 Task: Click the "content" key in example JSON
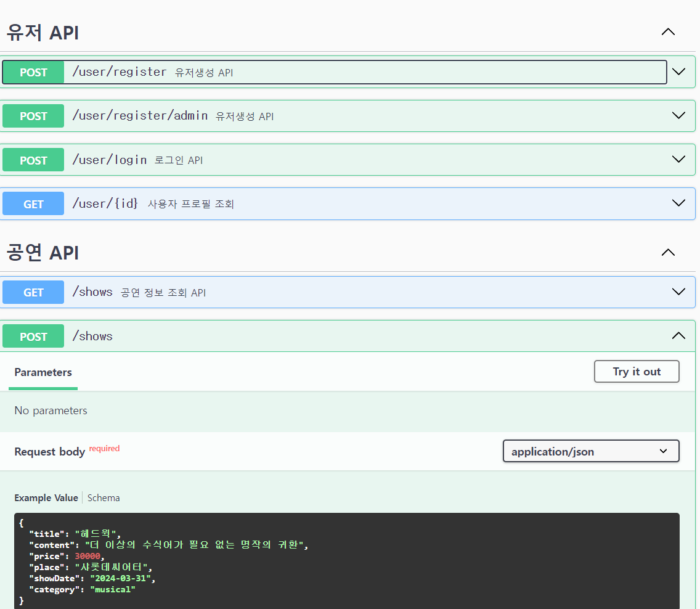pyautogui.click(x=52, y=545)
